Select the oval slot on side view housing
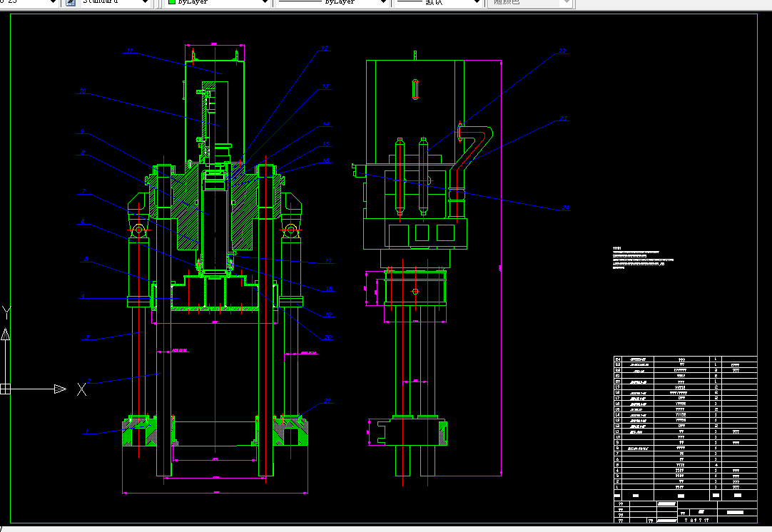 (415, 90)
